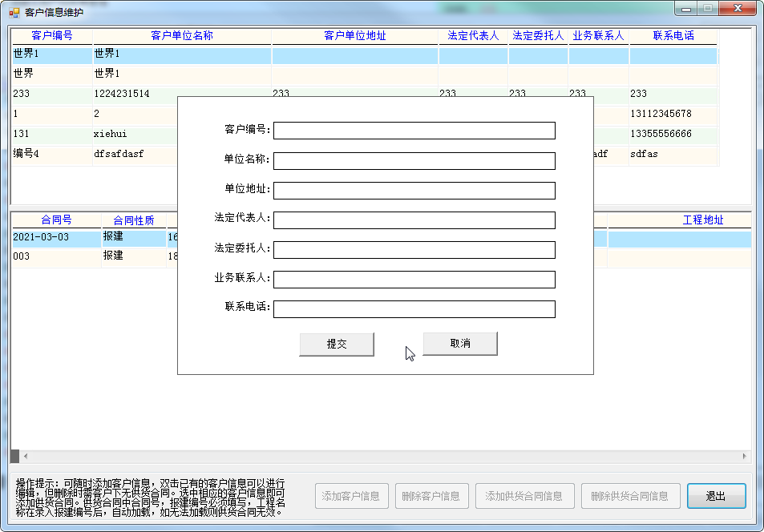Close the 客户信息维护 window
764x532 pixels.
pos(738,9)
